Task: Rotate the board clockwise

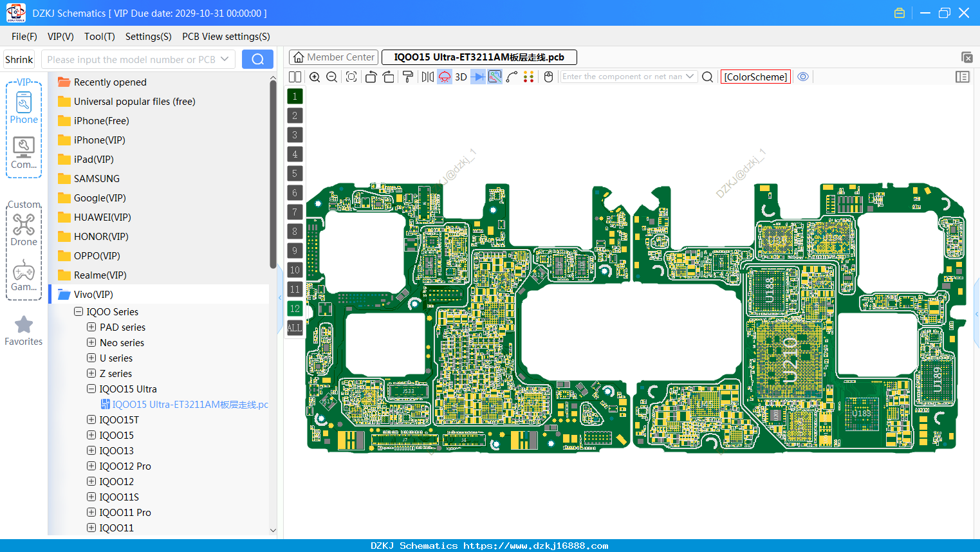Action: 389,77
